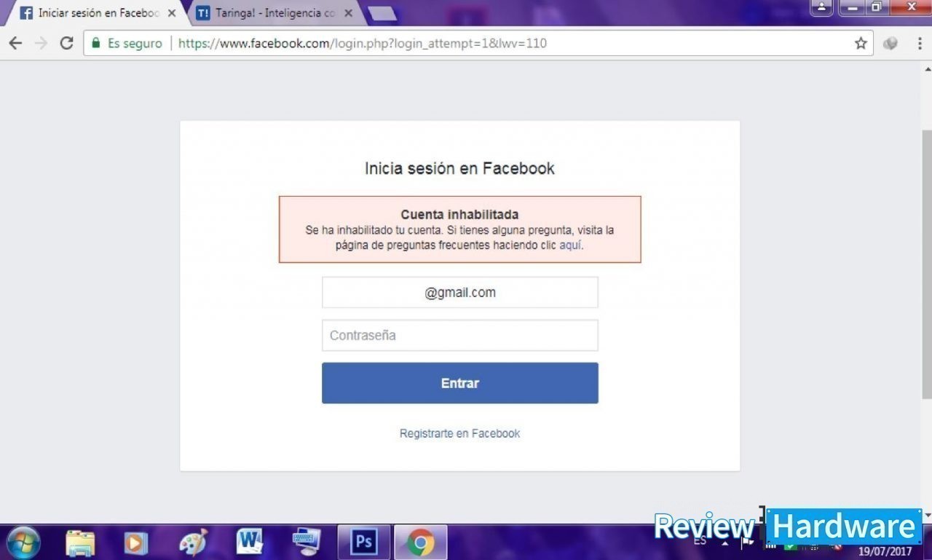This screenshot has height=560, width=932.
Task: Open Microsoft Word from the taskbar
Action: [x=250, y=543]
